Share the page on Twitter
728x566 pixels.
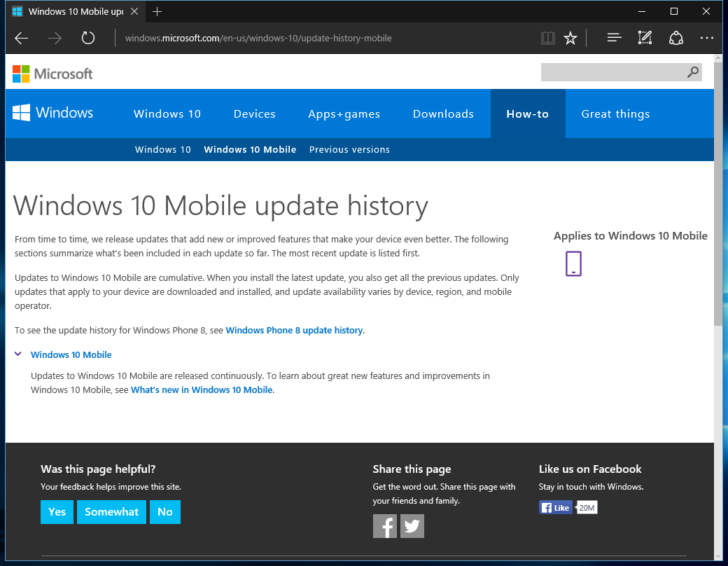tap(412, 525)
